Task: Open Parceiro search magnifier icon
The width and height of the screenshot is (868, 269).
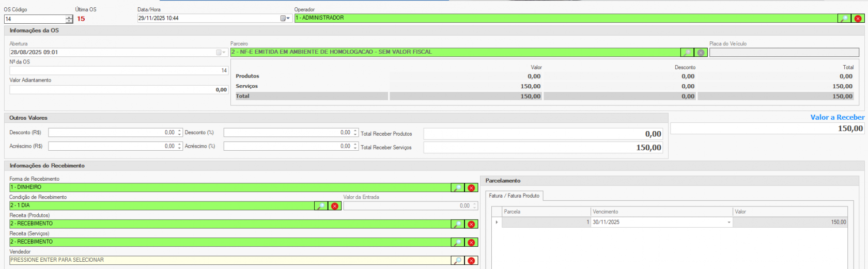Action: 687,53
